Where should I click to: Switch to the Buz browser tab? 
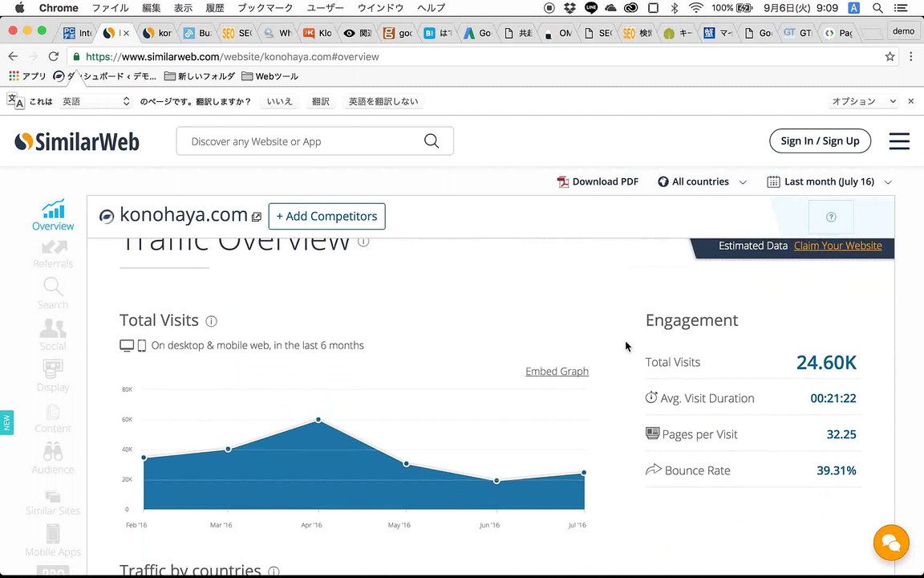point(197,33)
